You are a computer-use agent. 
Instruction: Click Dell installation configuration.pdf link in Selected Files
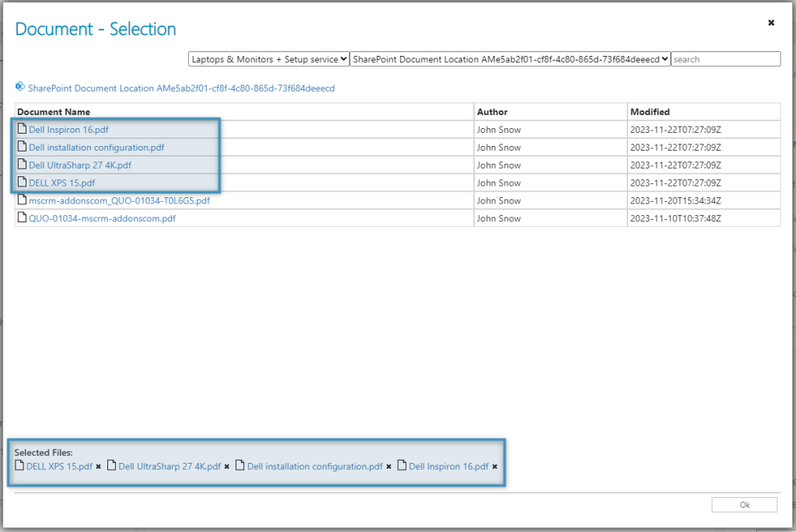pos(315,467)
